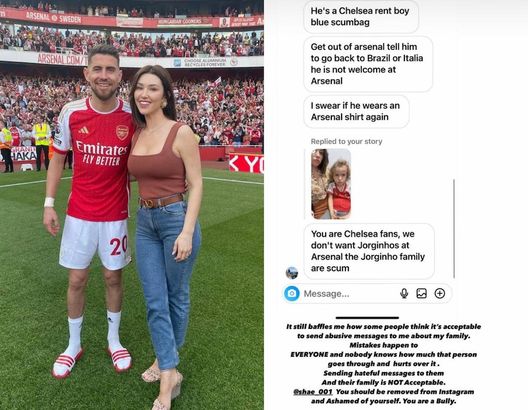This screenshot has height=410, width=528.
Task: Open the camera icon in message bar
Action: [x=292, y=293]
